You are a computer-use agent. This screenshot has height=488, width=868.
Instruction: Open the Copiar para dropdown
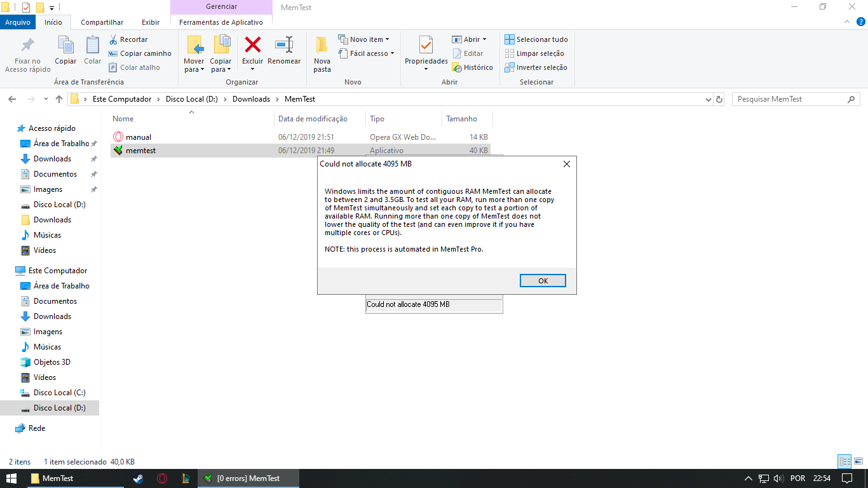(220, 65)
